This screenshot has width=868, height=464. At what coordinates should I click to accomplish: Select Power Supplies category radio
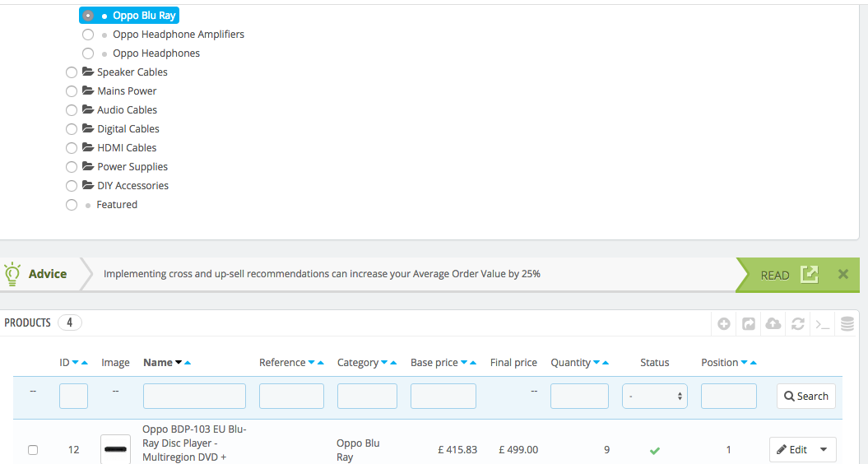click(72, 167)
